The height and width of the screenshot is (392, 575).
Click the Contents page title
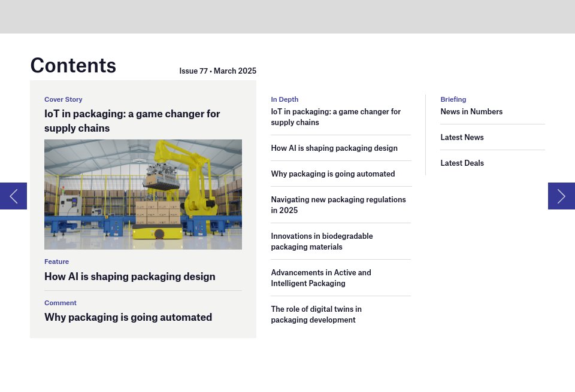73,65
